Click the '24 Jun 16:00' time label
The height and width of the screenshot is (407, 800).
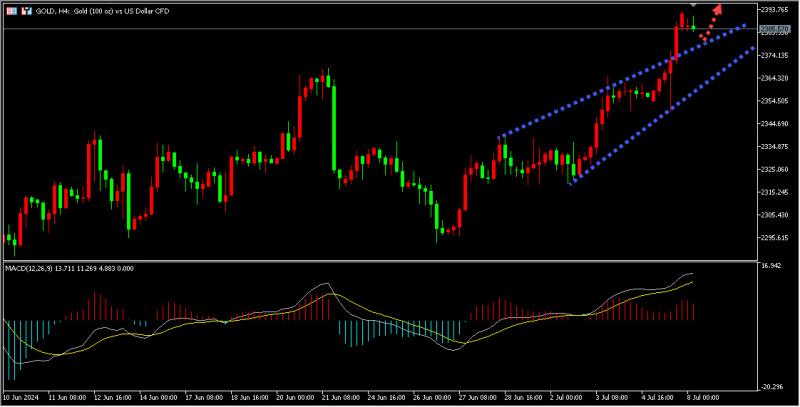(386, 397)
